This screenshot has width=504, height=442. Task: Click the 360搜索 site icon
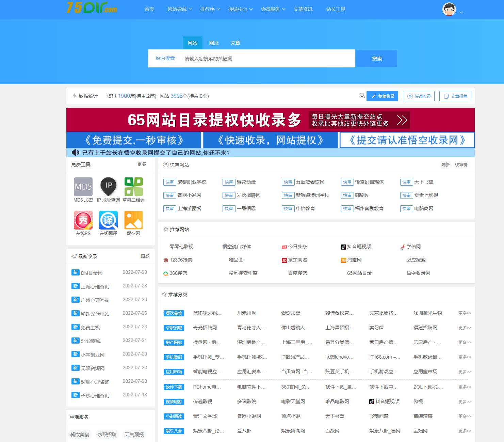166,273
